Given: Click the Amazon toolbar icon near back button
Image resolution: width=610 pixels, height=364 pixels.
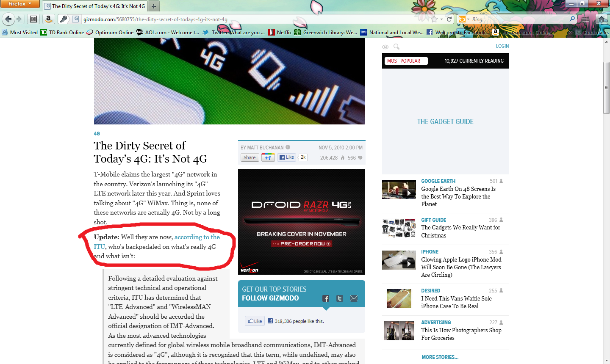Looking at the screenshot, I should coord(48,19).
